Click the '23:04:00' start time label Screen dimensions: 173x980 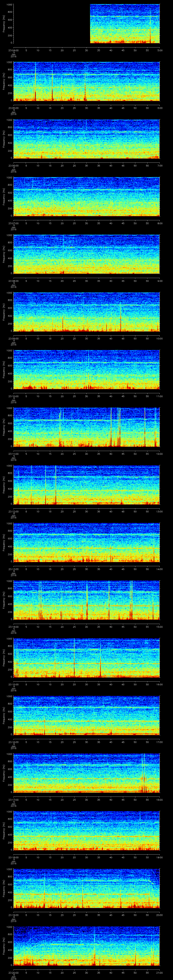[14, 50]
